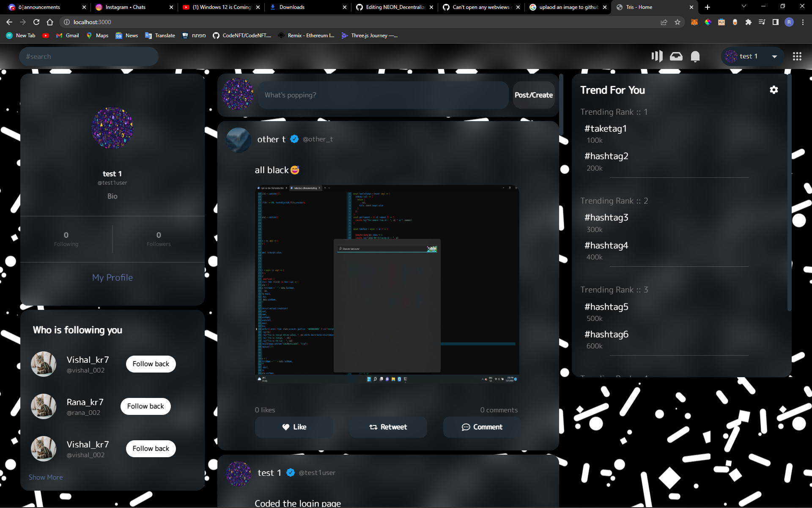The height and width of the screenshot is (508, 812).
Task: Click the verified badge next to other t
Action: 294,138
